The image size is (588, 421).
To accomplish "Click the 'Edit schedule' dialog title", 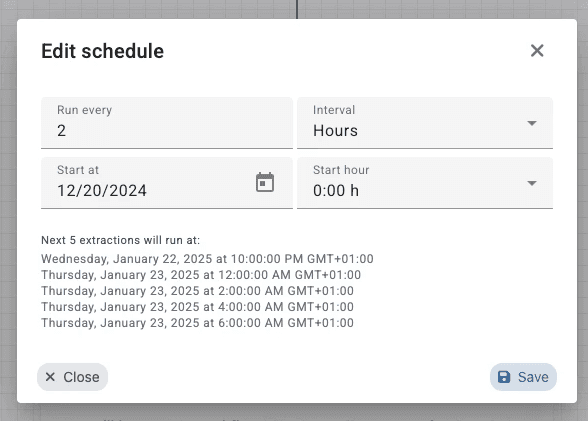I will tap(102, 51).
